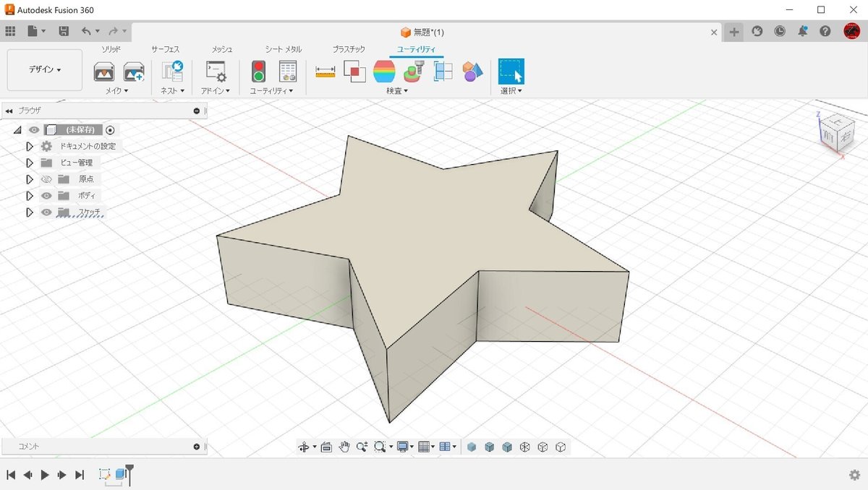Toggle visibility of the root (未保存) component

34,130
